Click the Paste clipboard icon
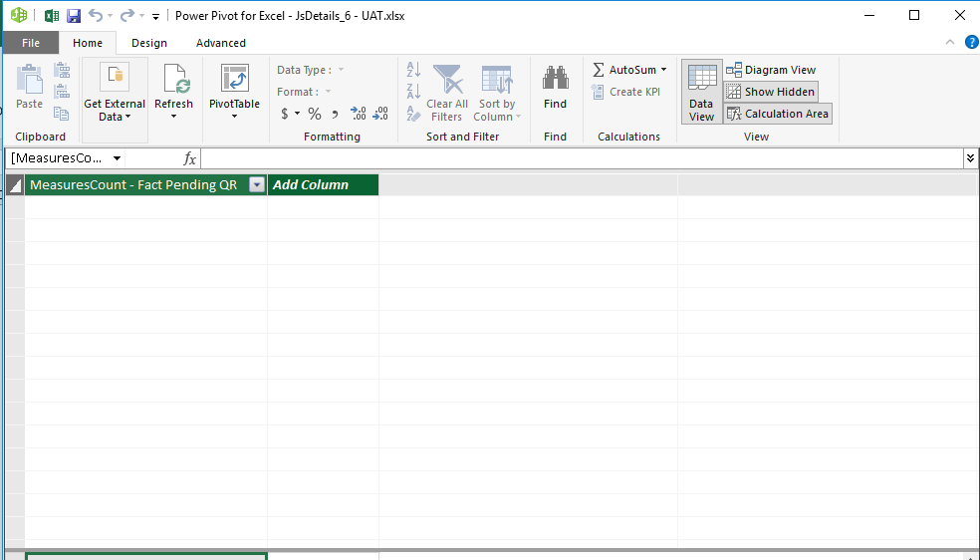Viewport: 980px width, 560px height. [x=29, y=80]
